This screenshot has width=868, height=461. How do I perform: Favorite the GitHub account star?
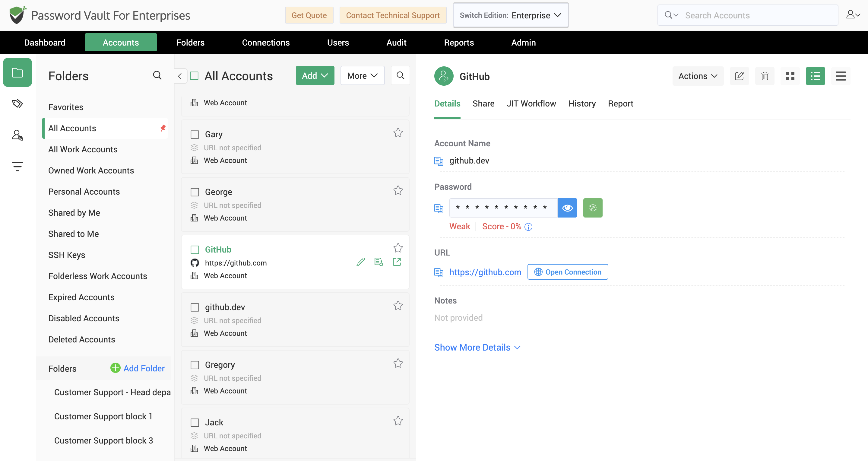398,248
